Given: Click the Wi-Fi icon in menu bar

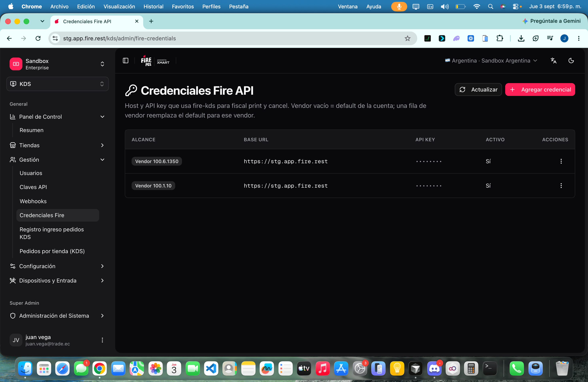Looking at the screenshot, I should pyautogui.click(x=477, y=6).
